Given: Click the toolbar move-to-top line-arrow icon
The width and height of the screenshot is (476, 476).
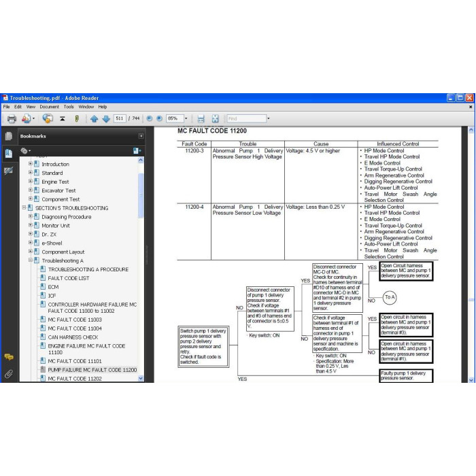Looking at the screenshot, I should pos(63,119).
